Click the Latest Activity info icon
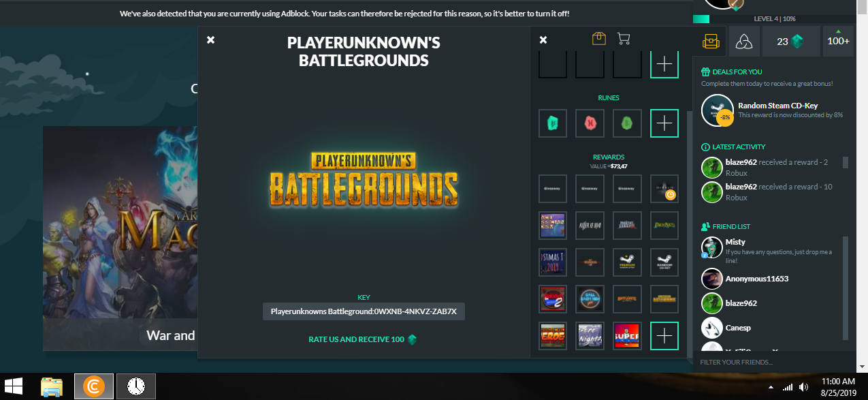This screenshot has height=400, width=868. point(705,147)
